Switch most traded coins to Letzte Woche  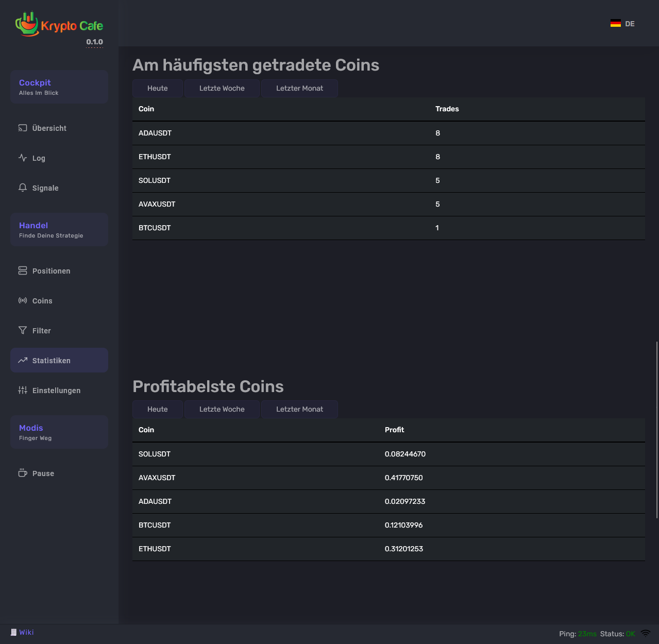coord(222,88)
